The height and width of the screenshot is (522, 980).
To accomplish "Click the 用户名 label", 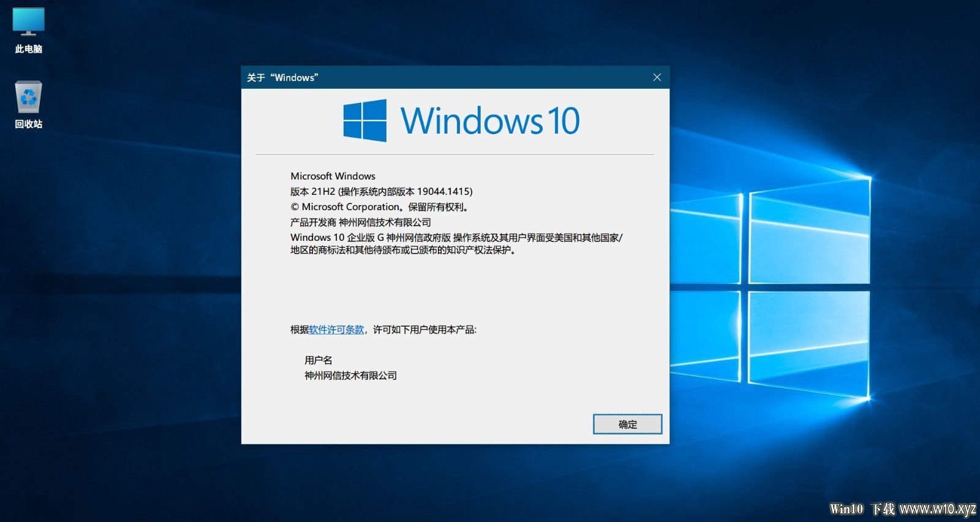I will pos(318,360).
